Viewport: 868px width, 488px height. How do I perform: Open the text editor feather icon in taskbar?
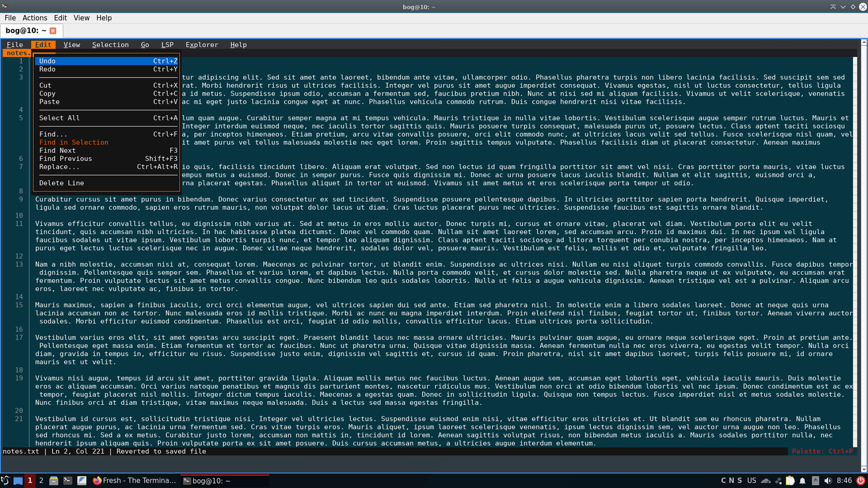pyautogui.click(x=82, y=480)
